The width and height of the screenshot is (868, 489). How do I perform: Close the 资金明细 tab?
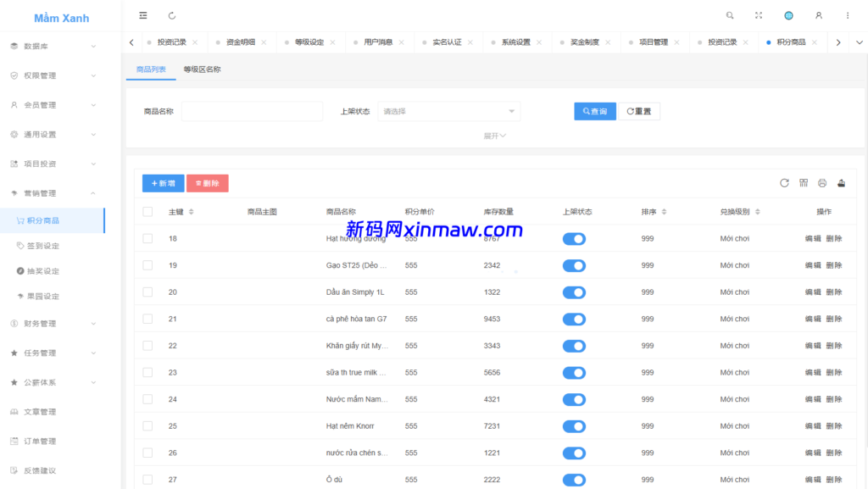(264, 42)
